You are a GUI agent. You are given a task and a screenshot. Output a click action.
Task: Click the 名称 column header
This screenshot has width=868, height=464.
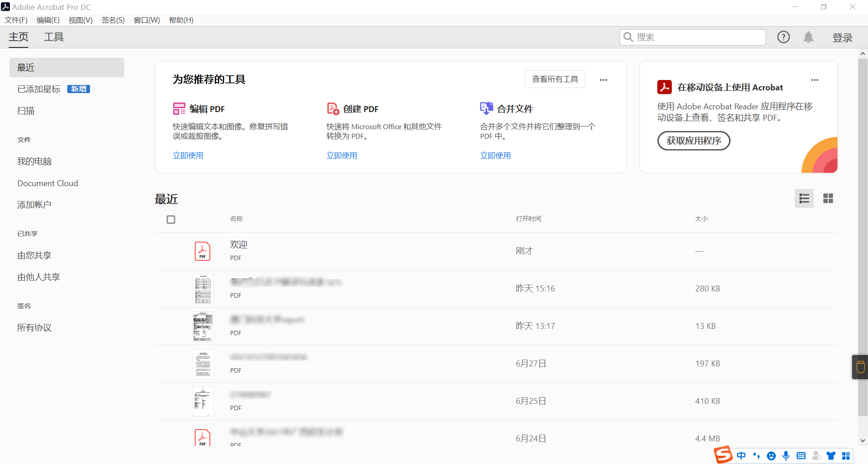236,219
